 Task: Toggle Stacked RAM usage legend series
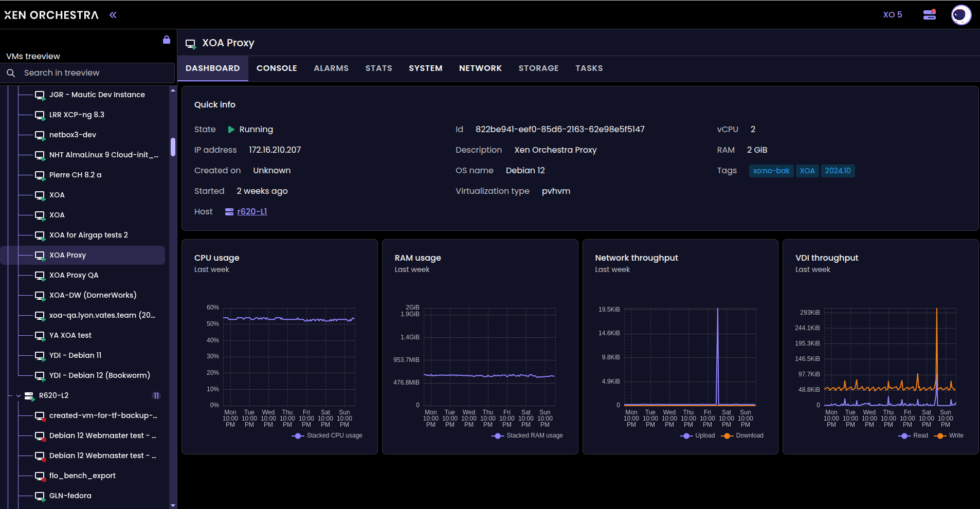tap(527, 435)
